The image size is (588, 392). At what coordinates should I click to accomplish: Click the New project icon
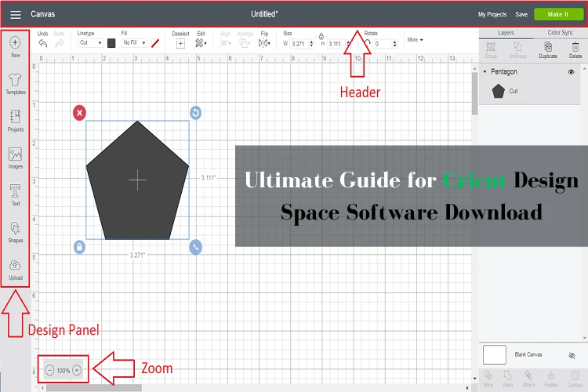(x=15, y=43)
